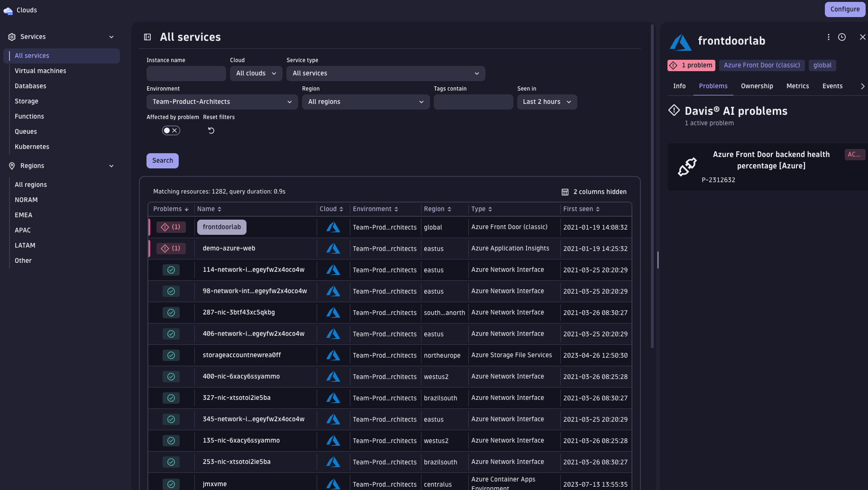The image size is (868, 490).
Task: Click the clock timeframe icon in details panel
Action: [841, 37]
